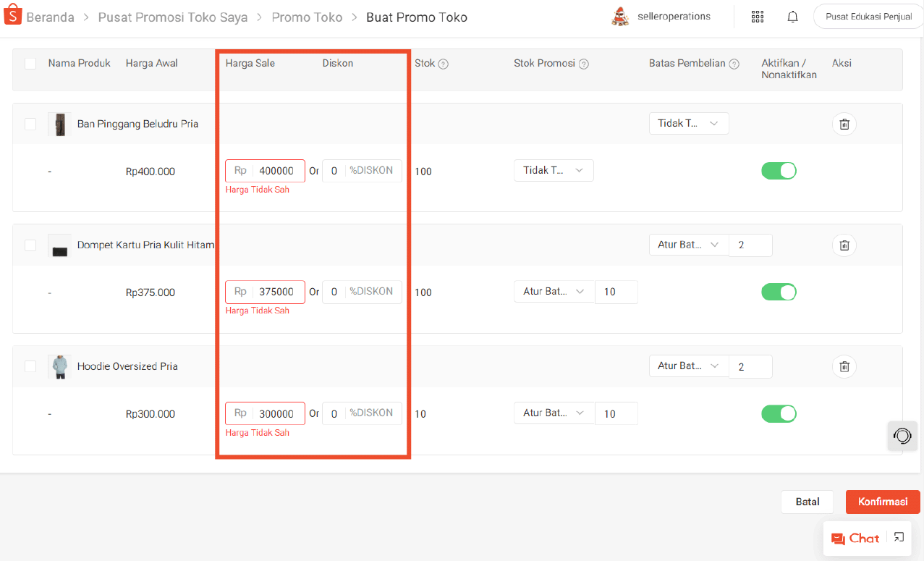Click the Batal button
This screenshot has width=924, height=561.
pyautogui.click(x=807, y=502)
